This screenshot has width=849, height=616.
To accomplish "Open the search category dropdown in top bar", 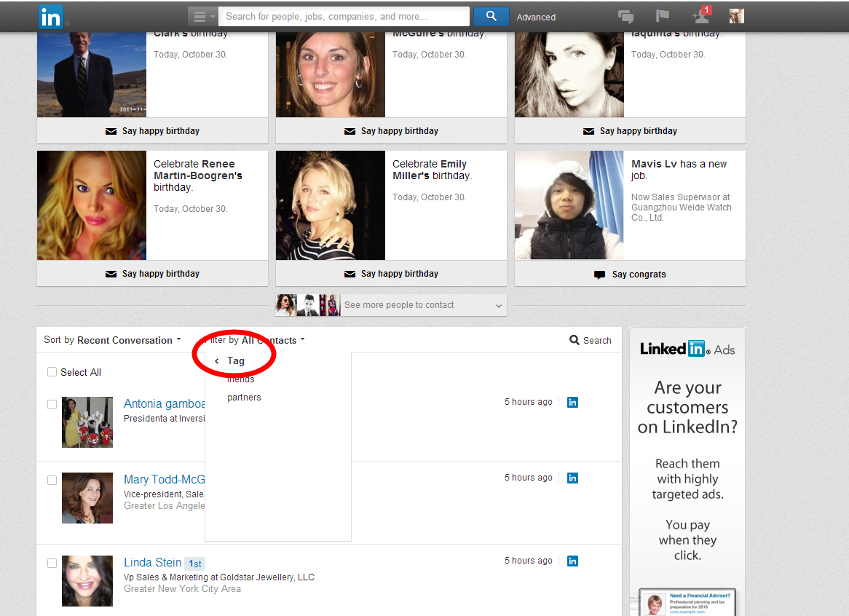I will tap(202, 17).
